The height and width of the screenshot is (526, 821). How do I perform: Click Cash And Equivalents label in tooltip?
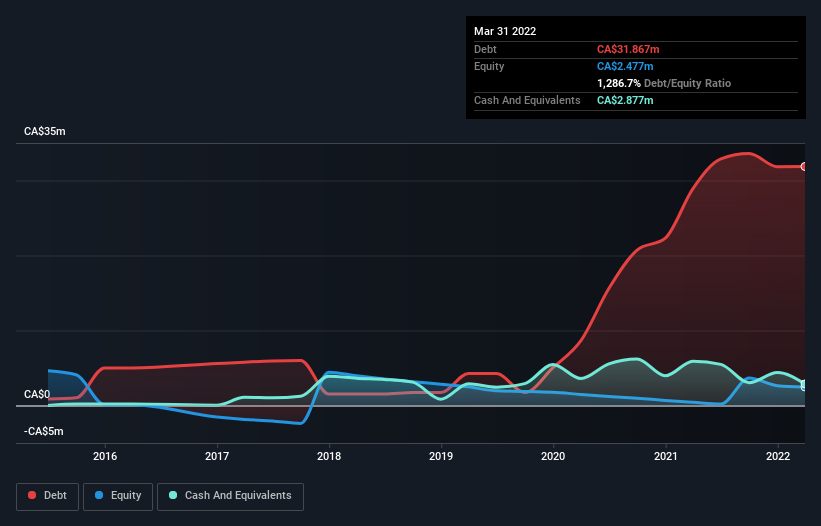click(527, 100)
